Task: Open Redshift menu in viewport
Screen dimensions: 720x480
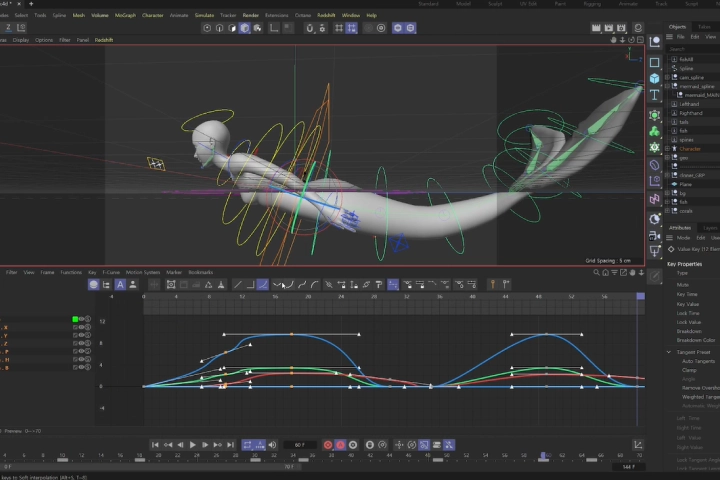Action: [104, 40]
